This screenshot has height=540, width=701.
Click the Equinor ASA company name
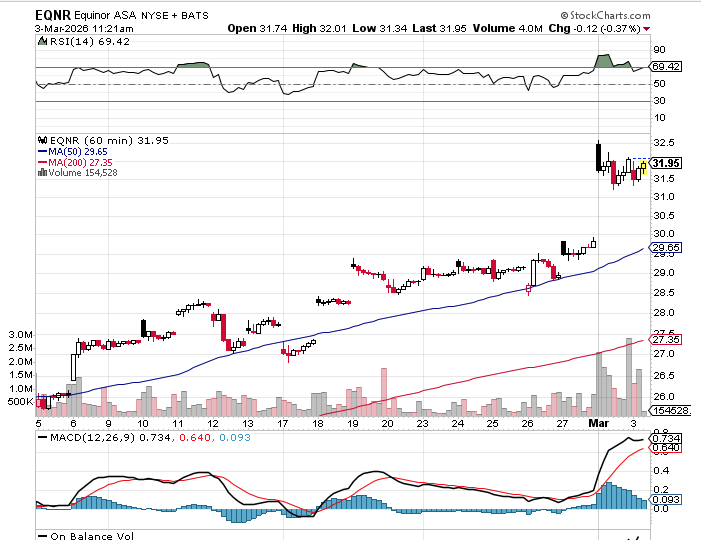(105, 15)
